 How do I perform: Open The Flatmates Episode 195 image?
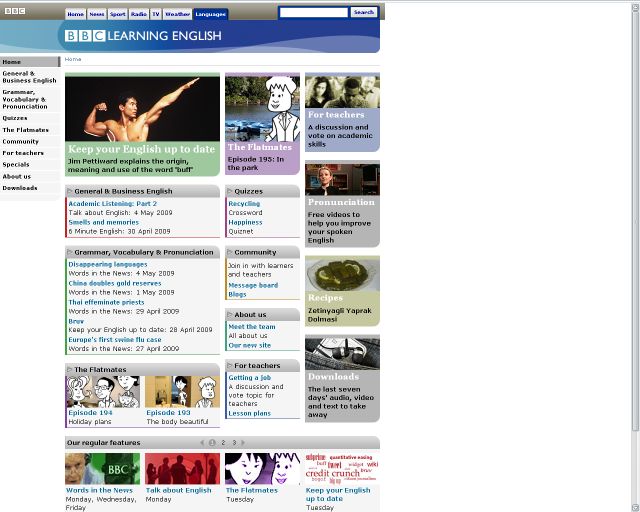pyautogui.click(x=262, y=109)
